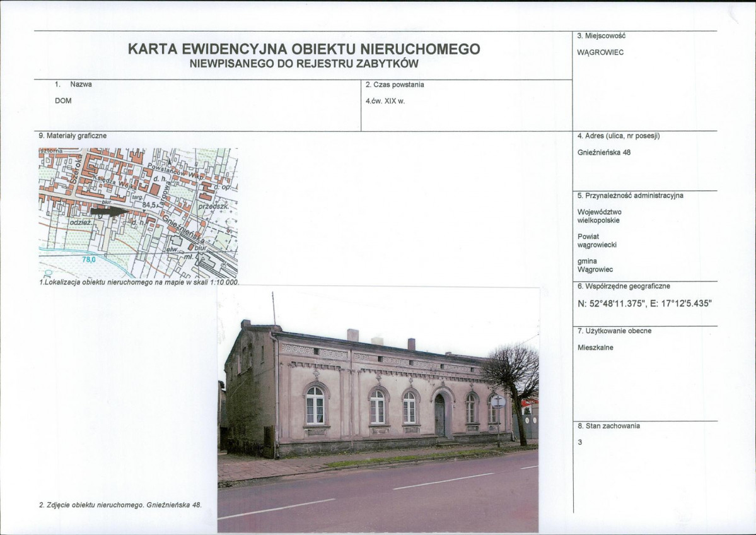
Task: Select the '3. Miejscowość' label
Action: 602,36
